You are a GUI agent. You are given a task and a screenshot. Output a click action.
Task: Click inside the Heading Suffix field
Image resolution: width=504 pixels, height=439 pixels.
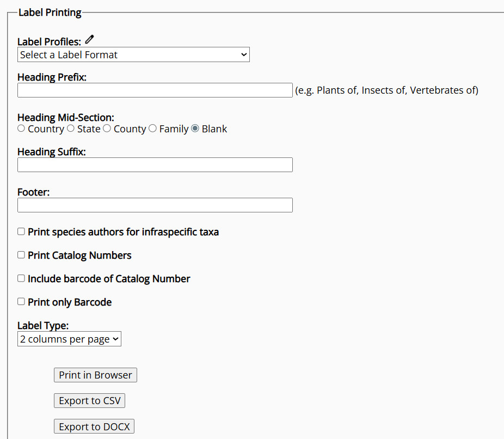click(155, 164)
